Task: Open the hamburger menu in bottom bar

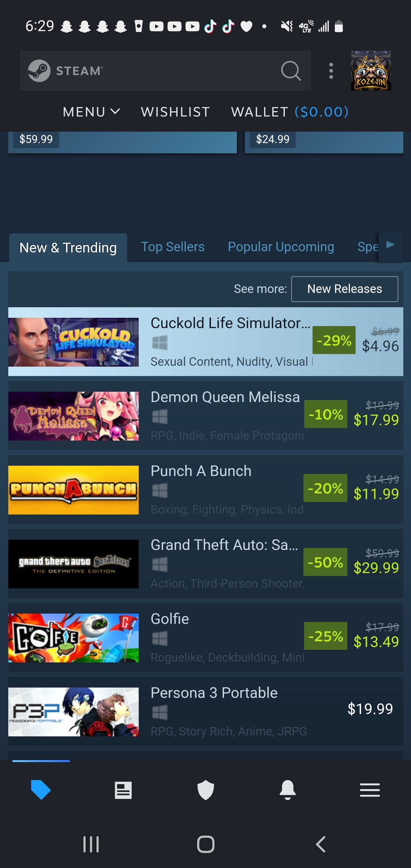Action: (x=370, y=790)
